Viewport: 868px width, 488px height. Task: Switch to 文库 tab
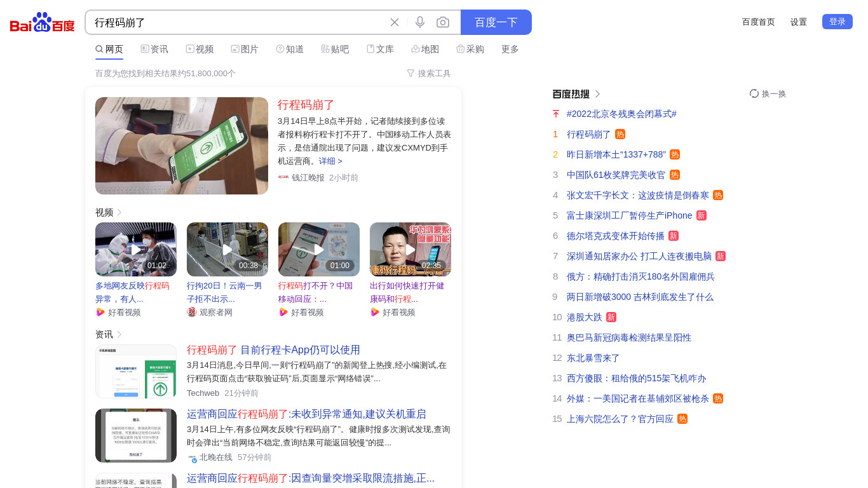[380, 49]
